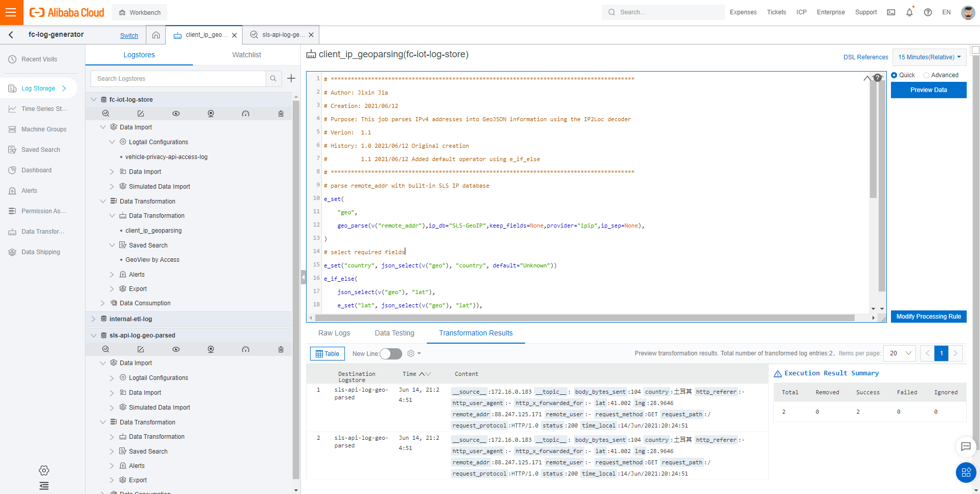Open the Support top menu
The height and width of the screenshot is (494, 980).
866,12
